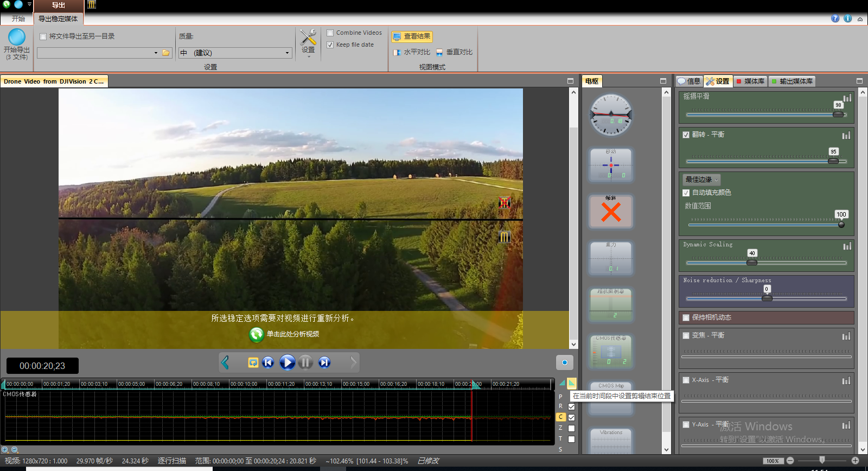The image size is (868, 471).
Task: Click the 100% zoom level button
Action: [x=773, y=461]
